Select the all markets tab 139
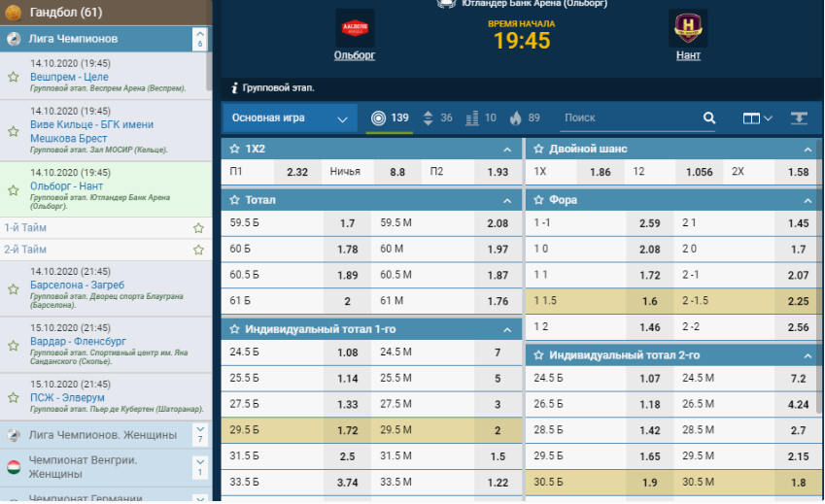This screenshot has width=825, height=504. (x=390, y=118)
